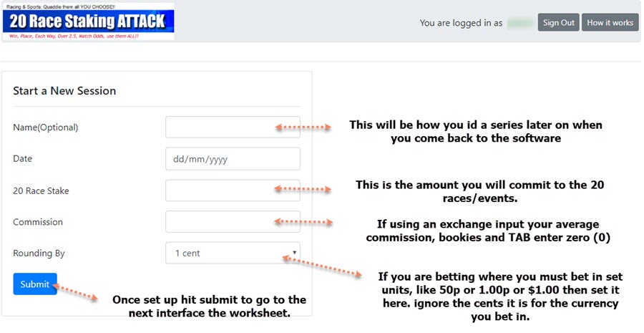Expand the Rounding By dropdown showing 1 cent

click(233, 254)
